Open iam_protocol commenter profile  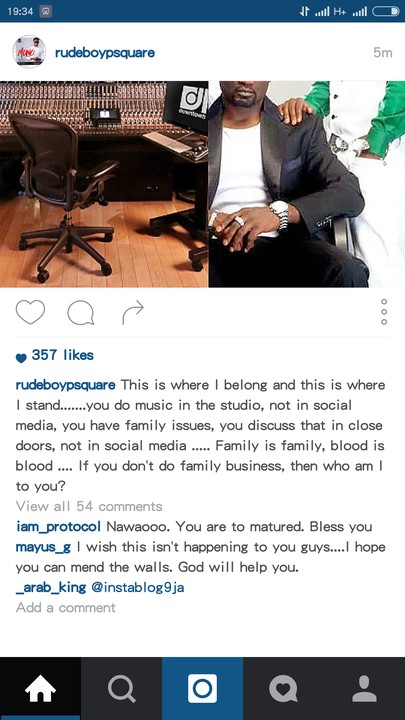pos(58,527)
